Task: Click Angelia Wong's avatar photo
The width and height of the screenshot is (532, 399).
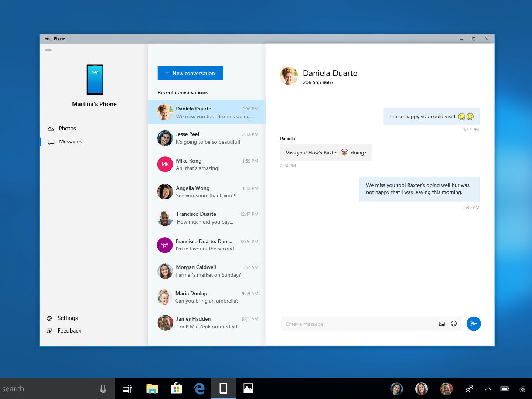Action: click(165, 192)
